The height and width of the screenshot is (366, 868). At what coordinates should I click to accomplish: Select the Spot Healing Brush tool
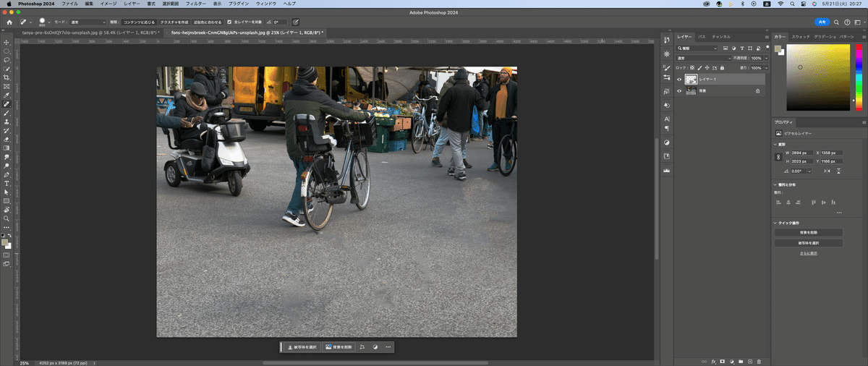click(7, 104)
